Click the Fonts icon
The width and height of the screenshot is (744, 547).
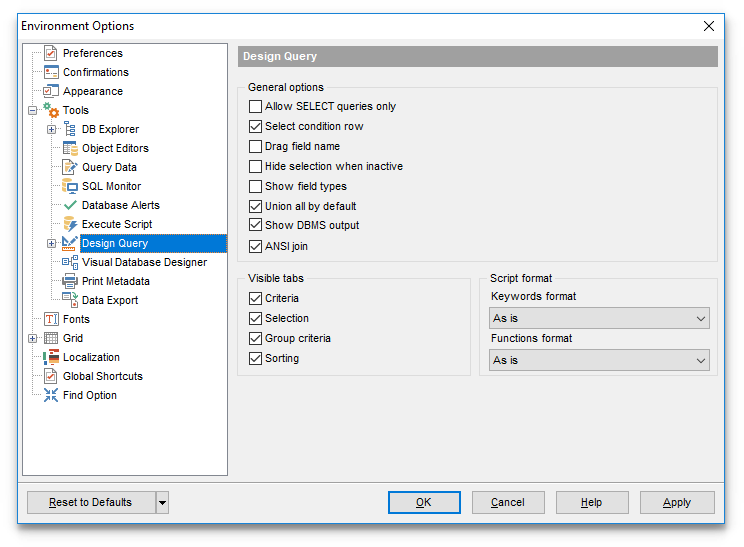point(51,319)
